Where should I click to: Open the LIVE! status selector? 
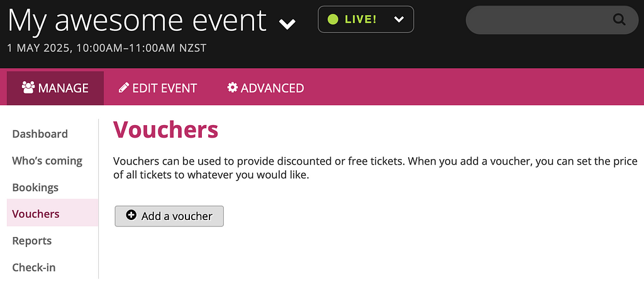click(365, 19)
